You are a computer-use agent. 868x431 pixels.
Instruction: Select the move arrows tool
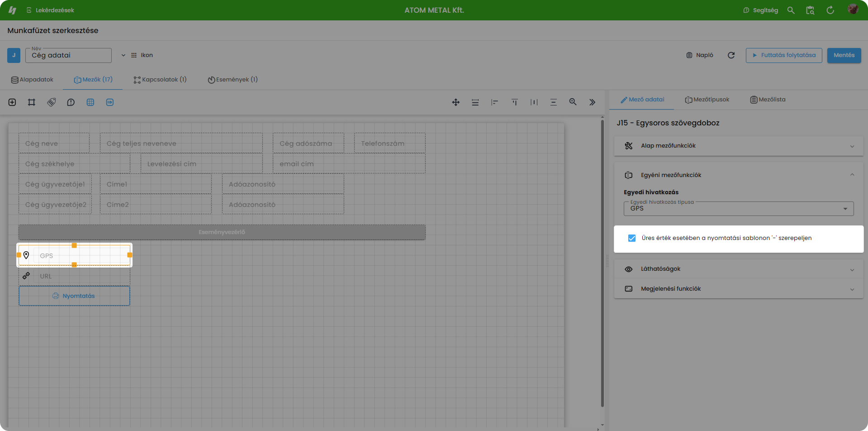[x=456, y=102]
